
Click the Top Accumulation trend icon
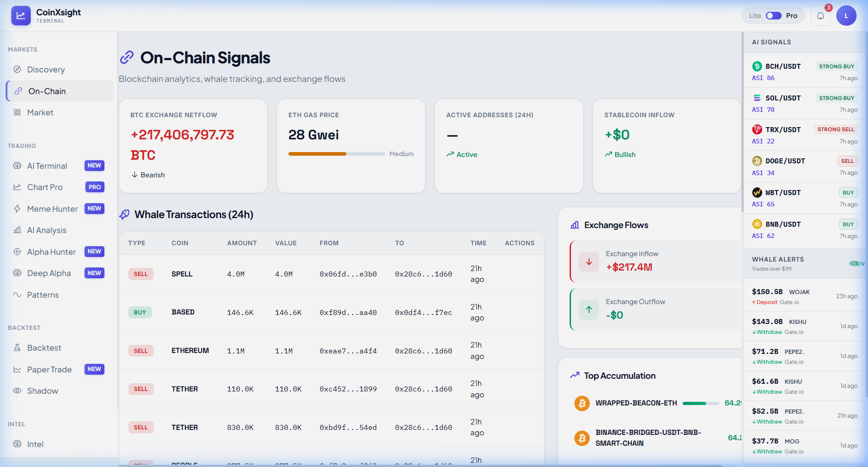click(x=575, y=376)
